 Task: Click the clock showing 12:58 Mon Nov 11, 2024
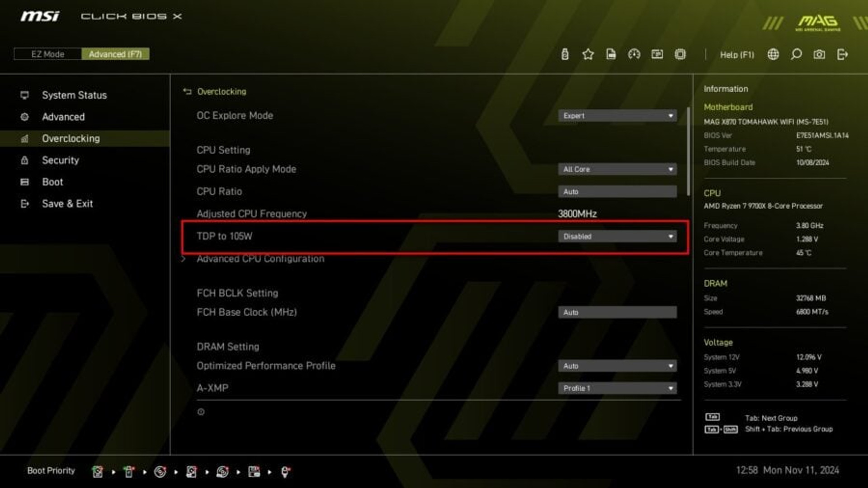pos(787,470)
